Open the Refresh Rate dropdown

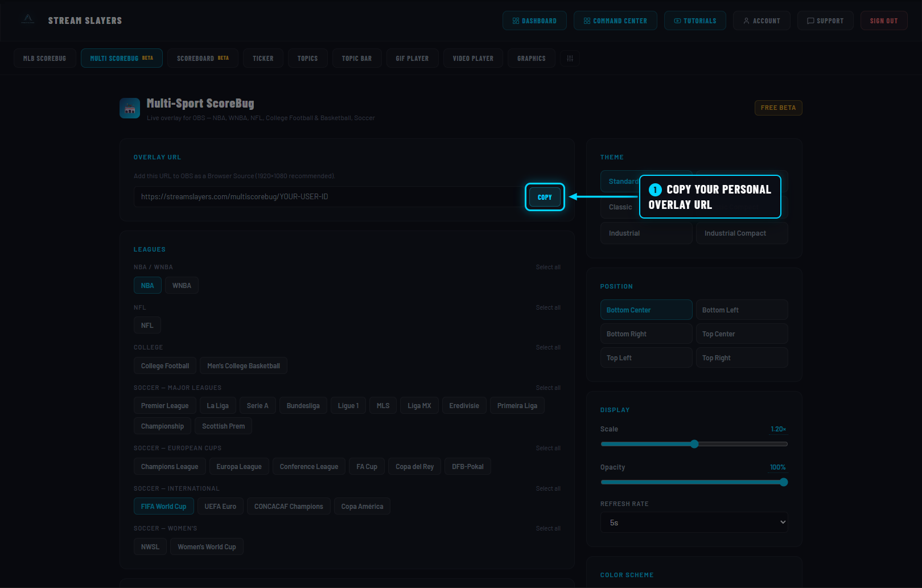click(x=694, y=522)
